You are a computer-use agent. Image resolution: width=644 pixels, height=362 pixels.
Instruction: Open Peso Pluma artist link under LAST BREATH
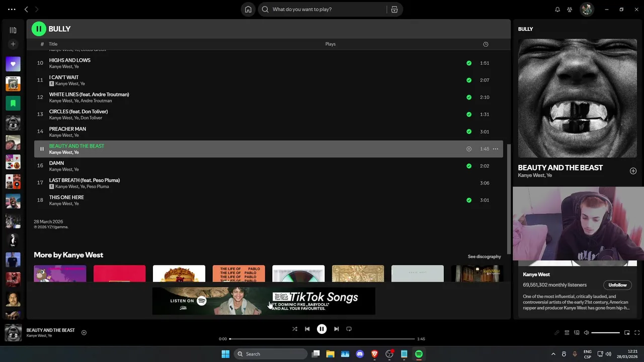pos(98,187)
